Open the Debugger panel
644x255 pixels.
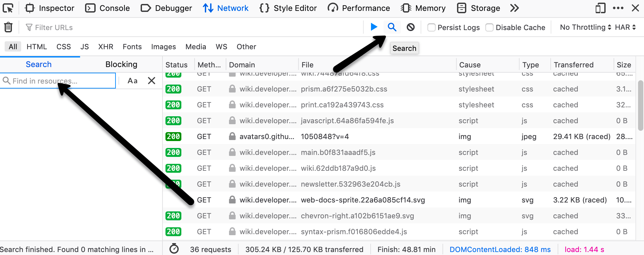pyautogui.click(x=166, y=8)
